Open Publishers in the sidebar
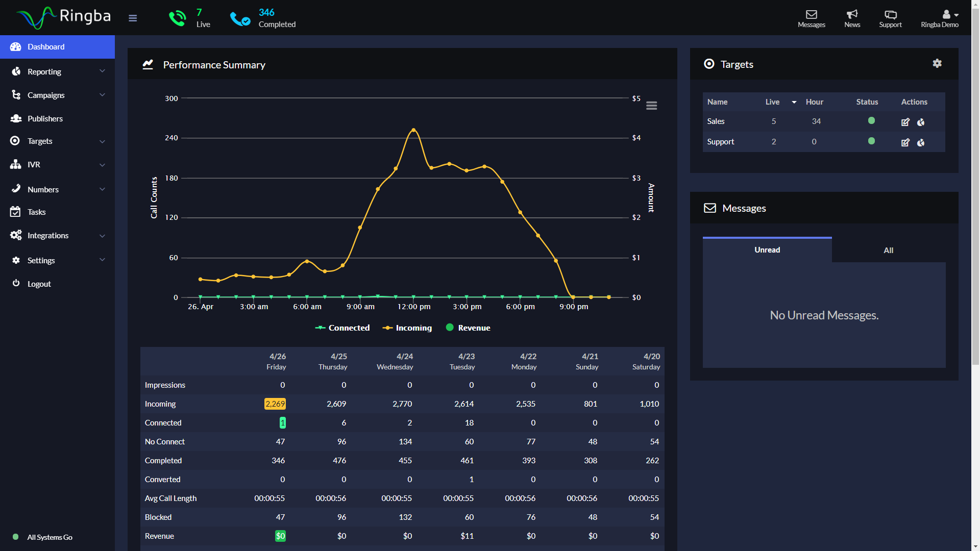Image resolution: width=980 pixels, height=551 pixels. tap(45, 118)
